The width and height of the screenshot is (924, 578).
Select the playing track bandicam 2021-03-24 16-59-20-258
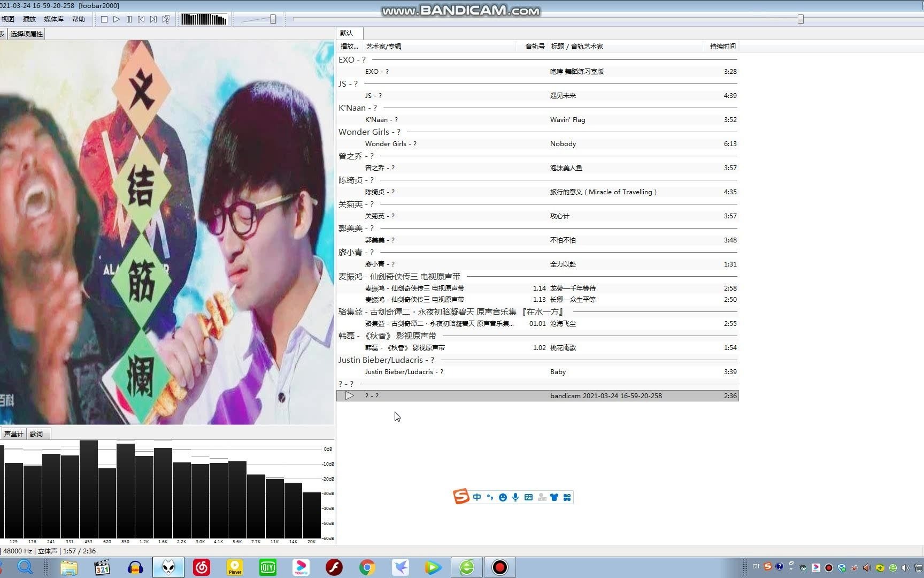[537, 396]
